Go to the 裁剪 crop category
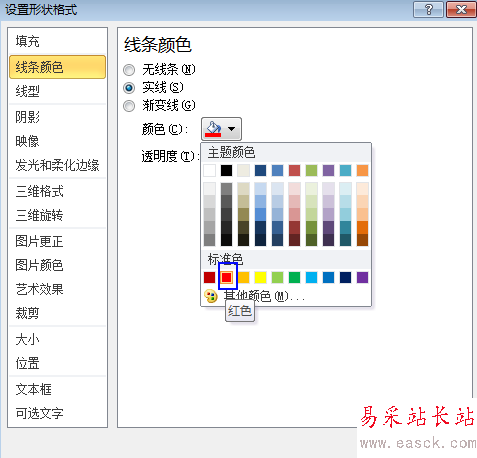The width and height of the screenshot is (477, 458). pos(57,313)
